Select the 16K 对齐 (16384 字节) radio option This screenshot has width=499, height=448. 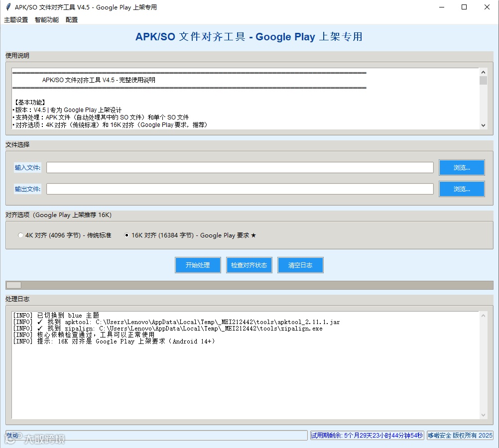(x=190, y=235)
